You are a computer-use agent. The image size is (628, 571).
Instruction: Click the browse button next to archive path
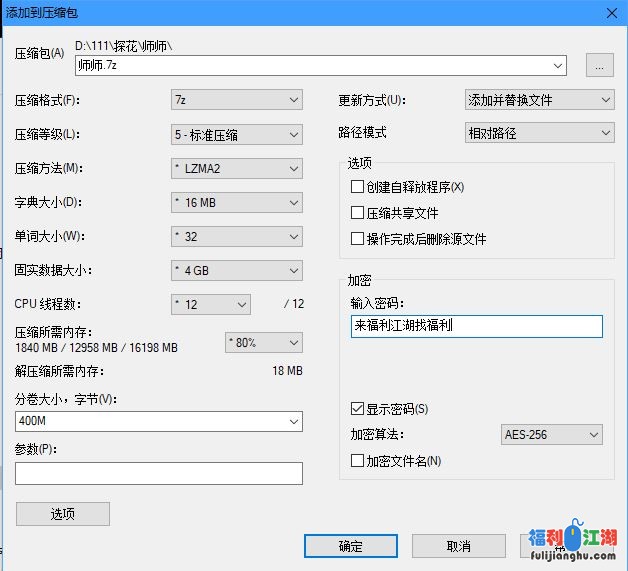point(599,66)
